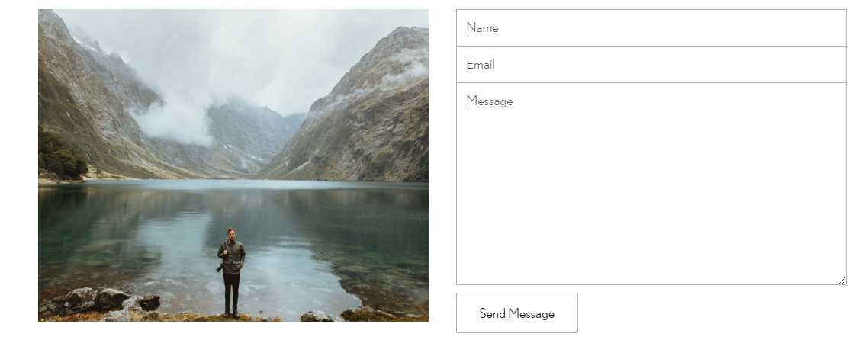Click the dark bushes on left shore

coord(61,157)
